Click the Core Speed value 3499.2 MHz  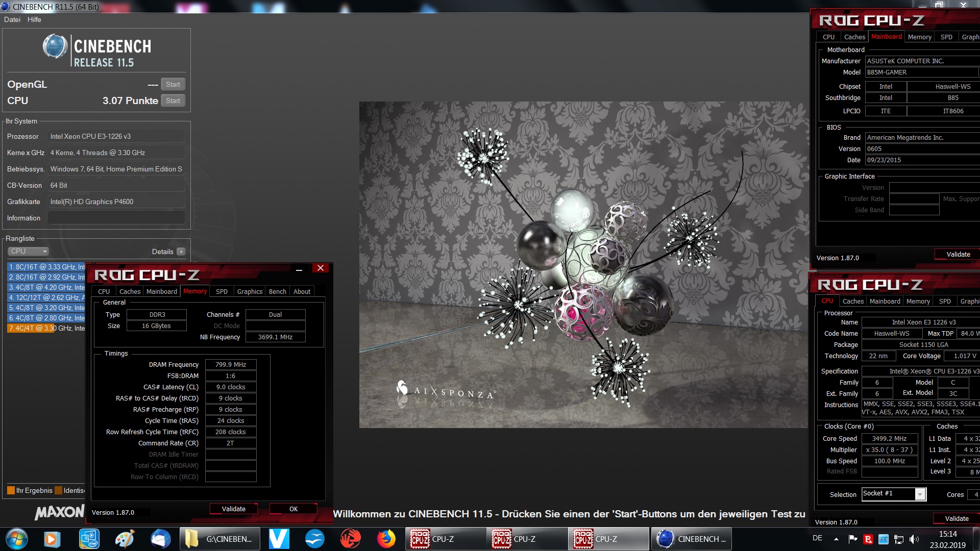[x=890, y=438]
